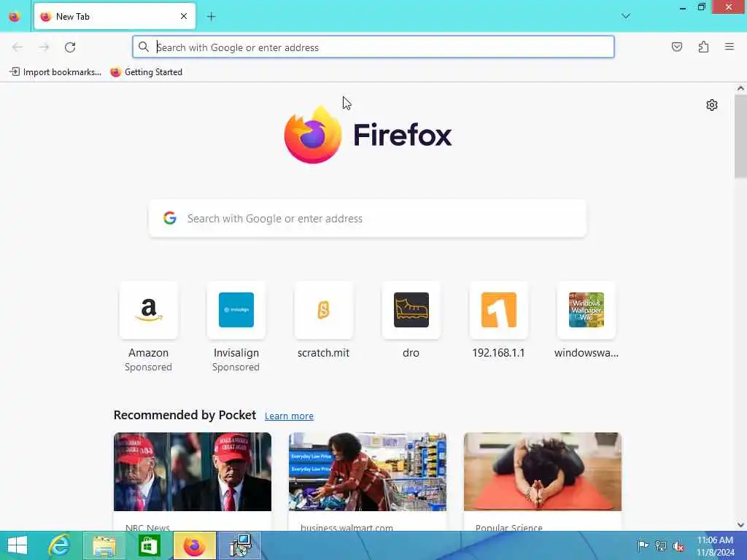Open the Popular Science story thumbnail

tap(543, 472)
